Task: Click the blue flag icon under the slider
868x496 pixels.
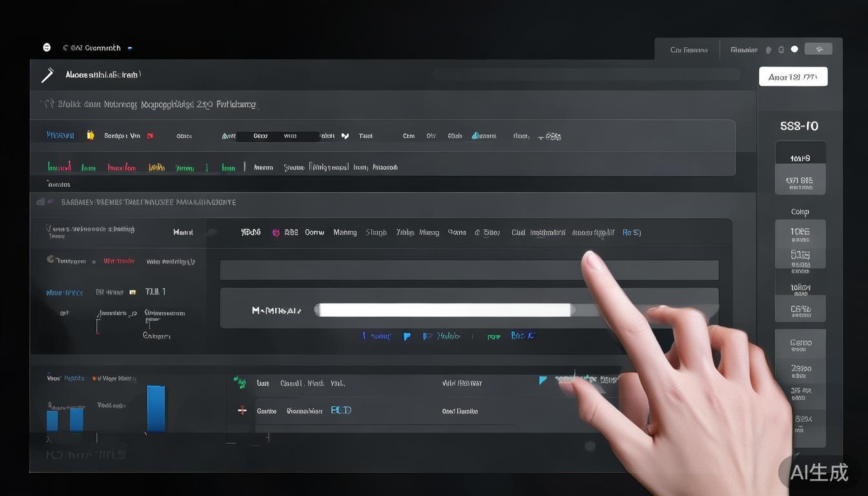Action: point(407,336)
